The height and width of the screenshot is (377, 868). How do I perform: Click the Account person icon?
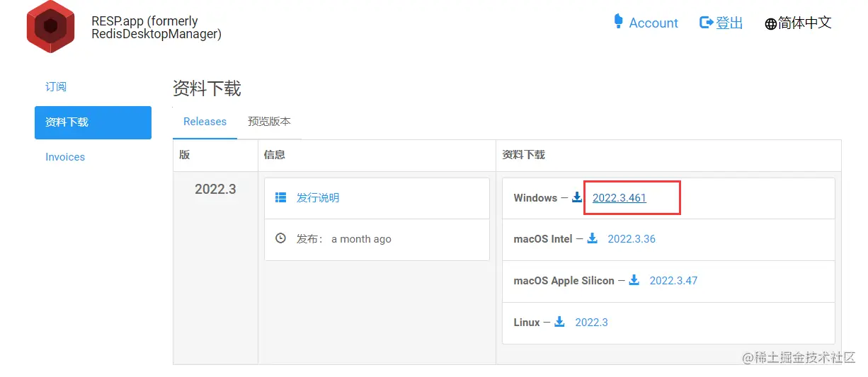click(x=619, y=21)
